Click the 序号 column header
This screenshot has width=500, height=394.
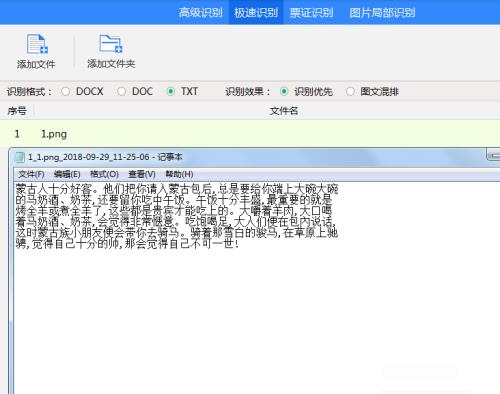17,111
